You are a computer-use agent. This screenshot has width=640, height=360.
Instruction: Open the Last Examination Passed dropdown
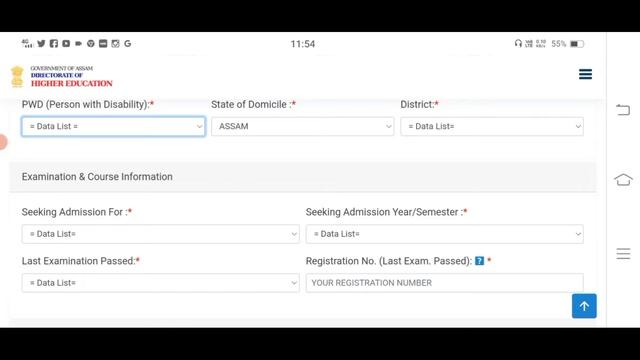coord(160,283)
